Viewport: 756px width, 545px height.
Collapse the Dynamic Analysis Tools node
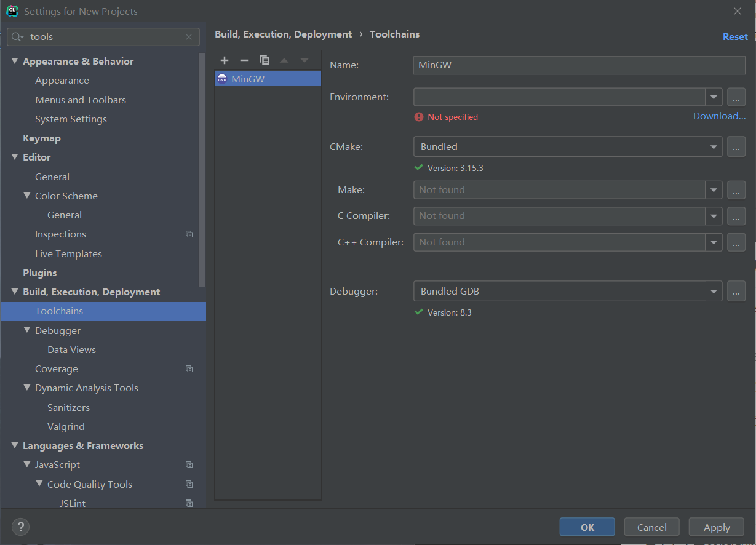27,388
